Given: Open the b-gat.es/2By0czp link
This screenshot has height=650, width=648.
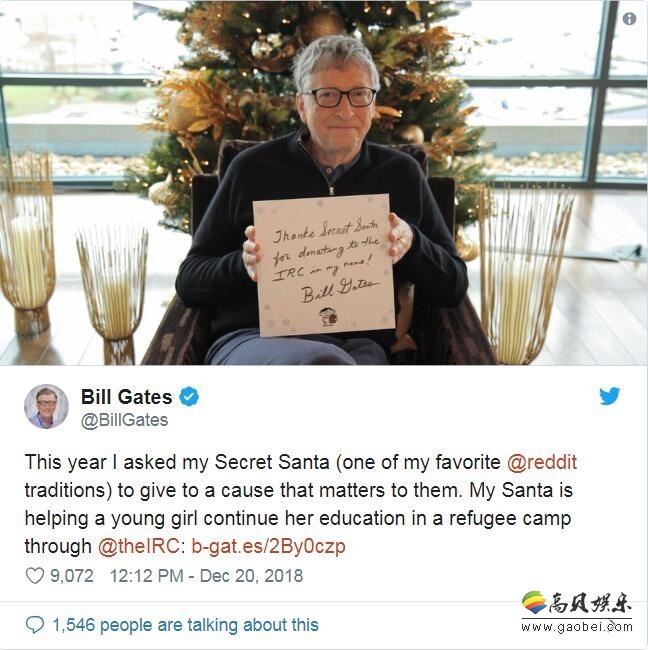Looking at the screenshot, I should tap(268, 546).
